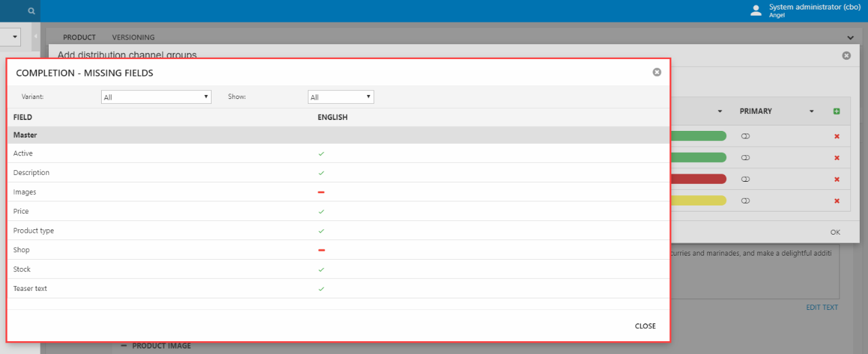Image resolution: width=868 pixels, height=354 pixels.
Task: Click the red completion bar
Action: coord(698,179)
